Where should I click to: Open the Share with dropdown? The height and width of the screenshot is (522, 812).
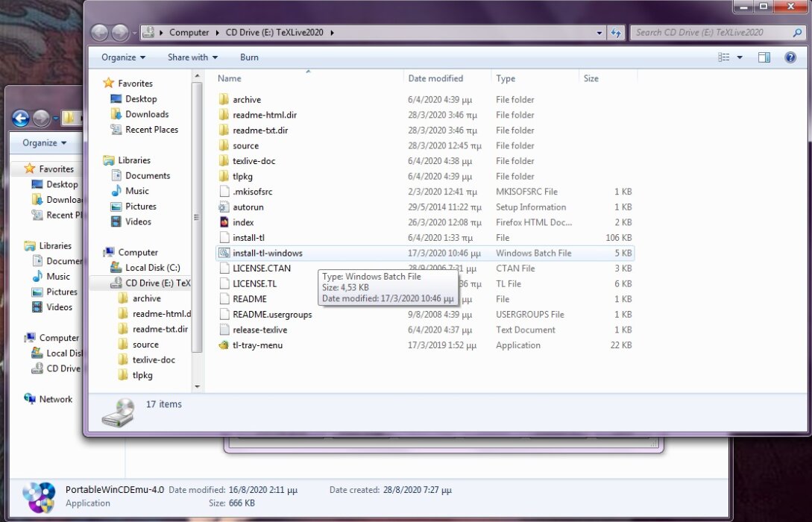(192, 57)
